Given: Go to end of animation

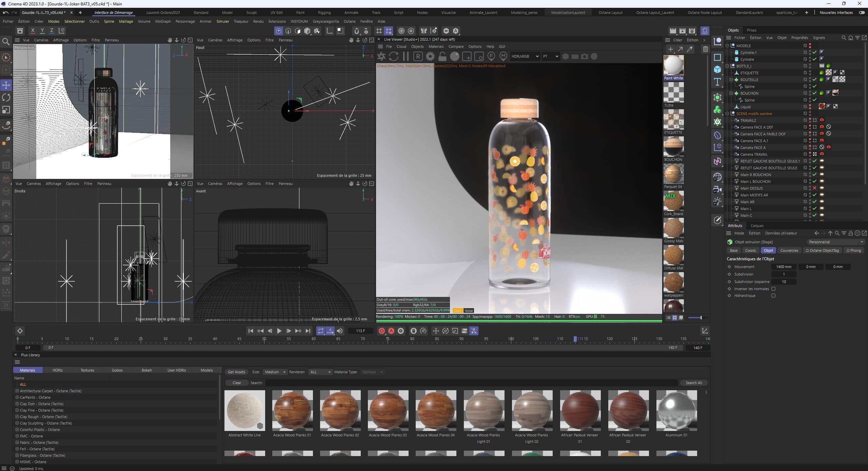Looking at the screenshot, I should tap(308, 331).
